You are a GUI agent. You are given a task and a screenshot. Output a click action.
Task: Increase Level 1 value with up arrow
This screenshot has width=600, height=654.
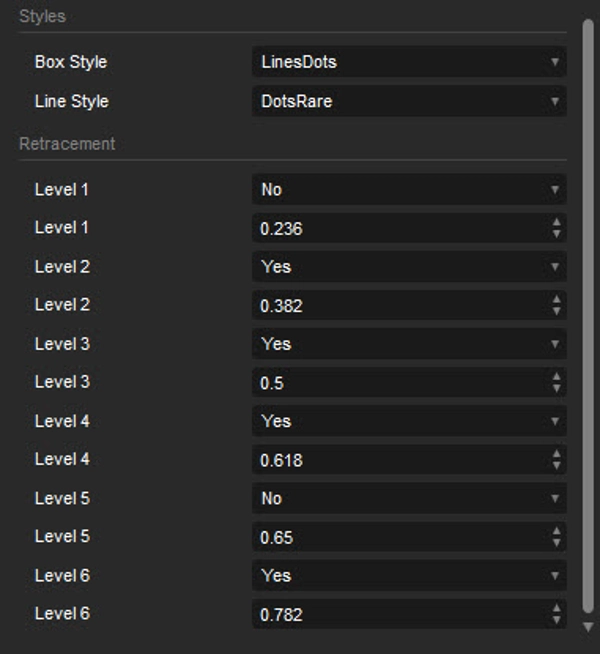point(556,223)
